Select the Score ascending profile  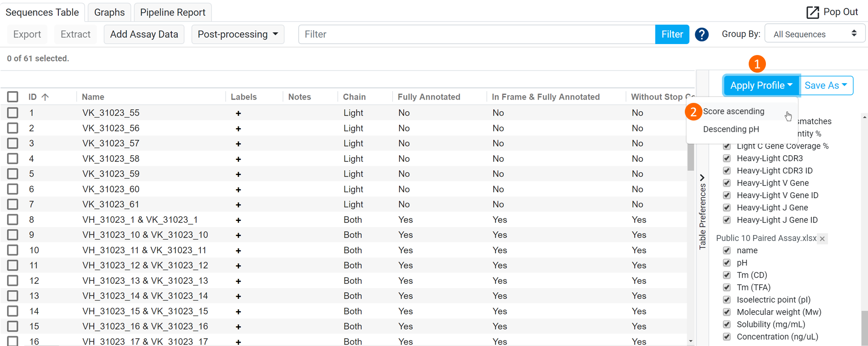[x=734, y=111]
